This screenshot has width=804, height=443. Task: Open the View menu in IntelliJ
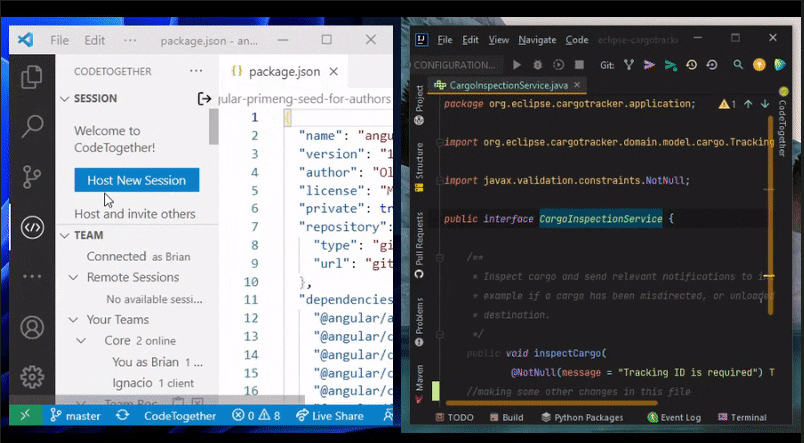498,39
